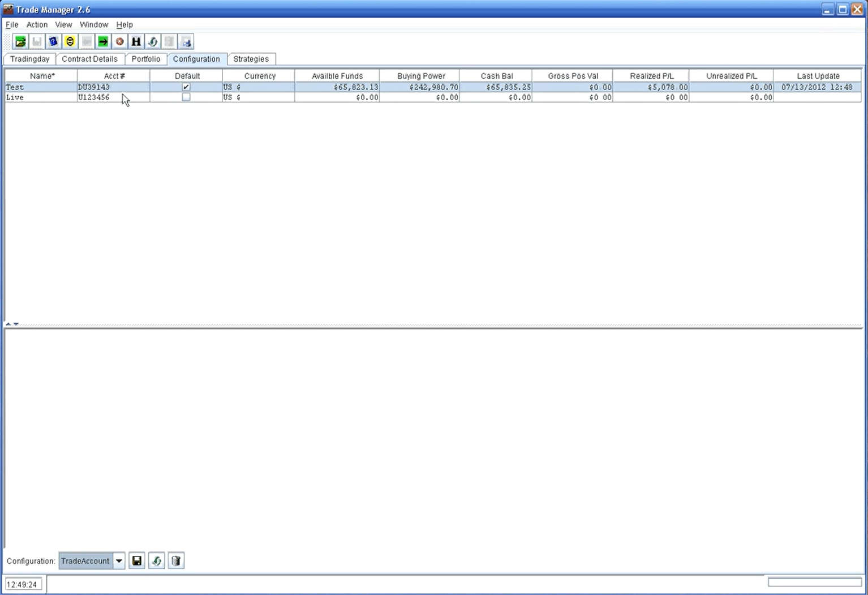
Task: Click the $242,980.70 buying power cell
Action: click(x=420, y=87)
